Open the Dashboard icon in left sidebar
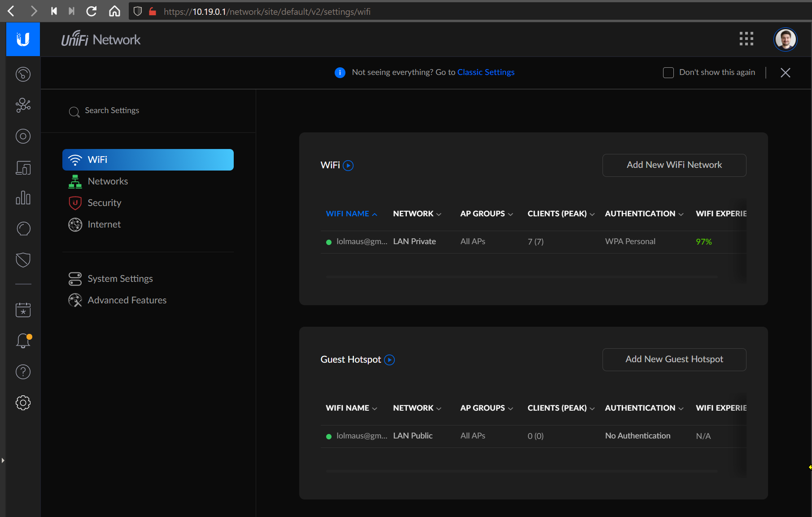The height and width of the screenshot is (517, 812). pos(23,74)
